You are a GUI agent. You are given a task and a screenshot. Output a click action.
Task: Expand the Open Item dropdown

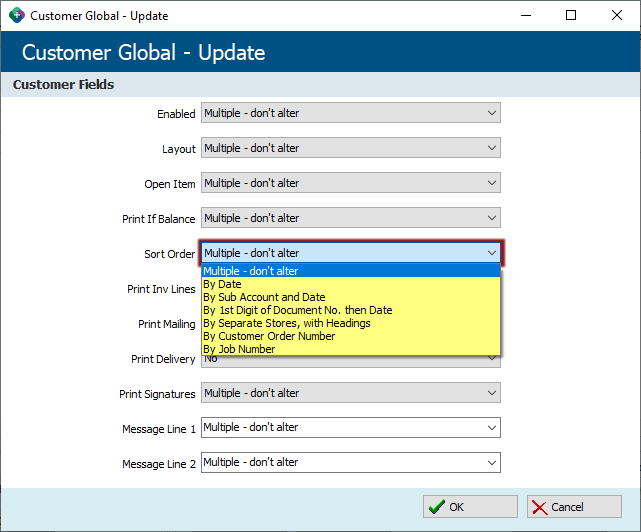point(350,183)
